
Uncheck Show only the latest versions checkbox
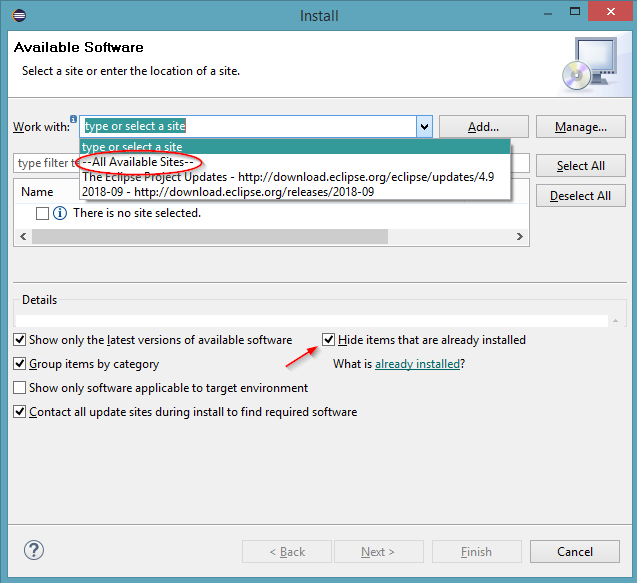point(20,340)
